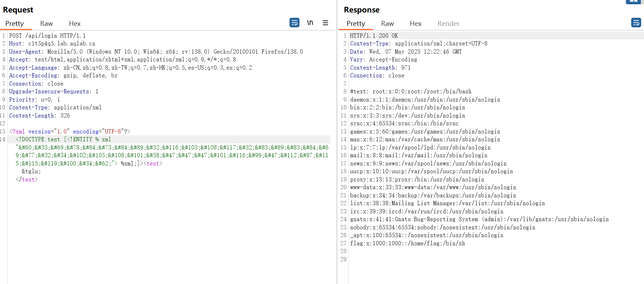
Task: Click the 'daemon:x:1:1' passwd line
Action: click(x=425, y=100)
